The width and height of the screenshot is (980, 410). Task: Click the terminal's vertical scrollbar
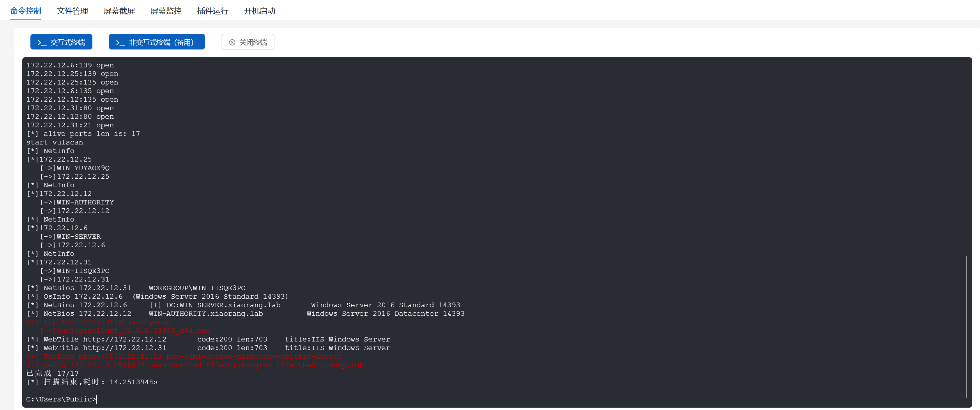966,326
